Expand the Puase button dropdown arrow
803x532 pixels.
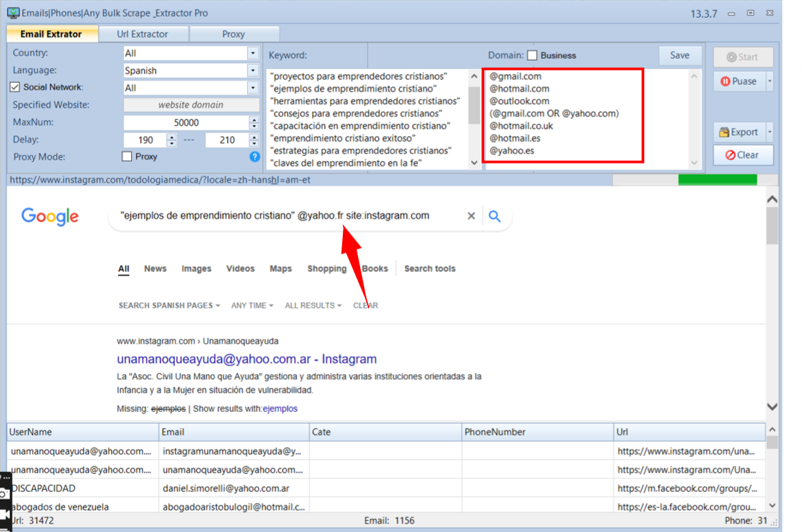[x=769, y=81]
